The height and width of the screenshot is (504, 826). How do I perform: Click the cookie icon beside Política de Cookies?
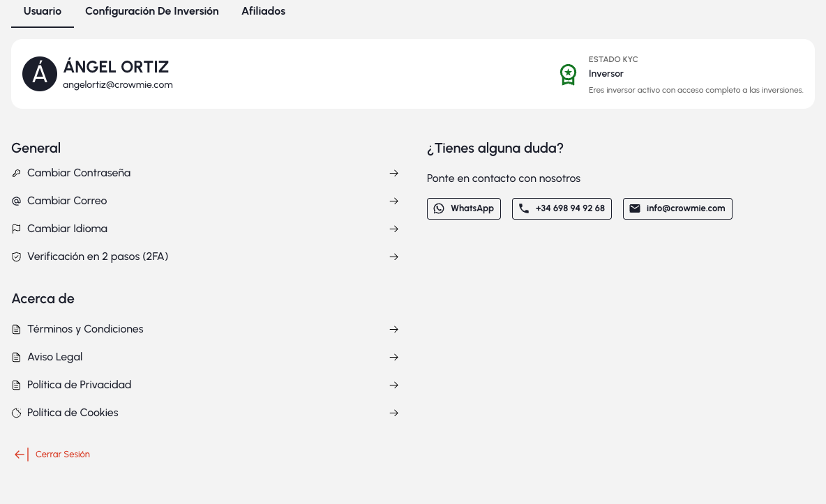16,413
